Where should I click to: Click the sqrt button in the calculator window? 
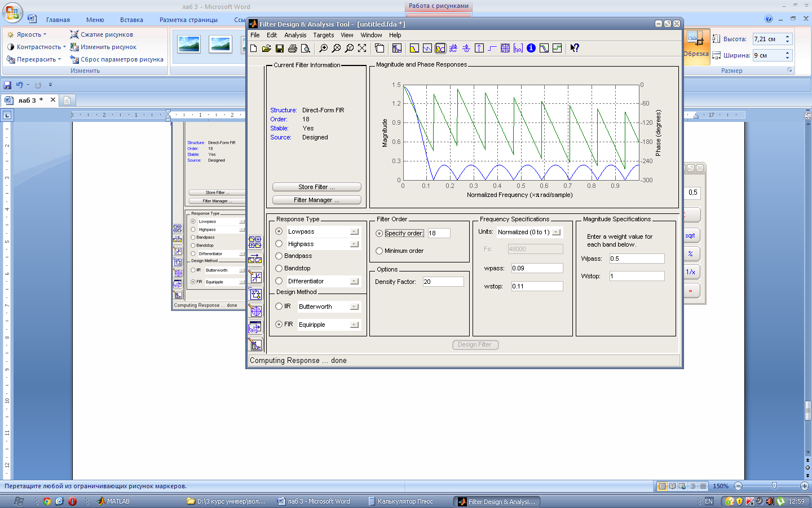(691, 235)
